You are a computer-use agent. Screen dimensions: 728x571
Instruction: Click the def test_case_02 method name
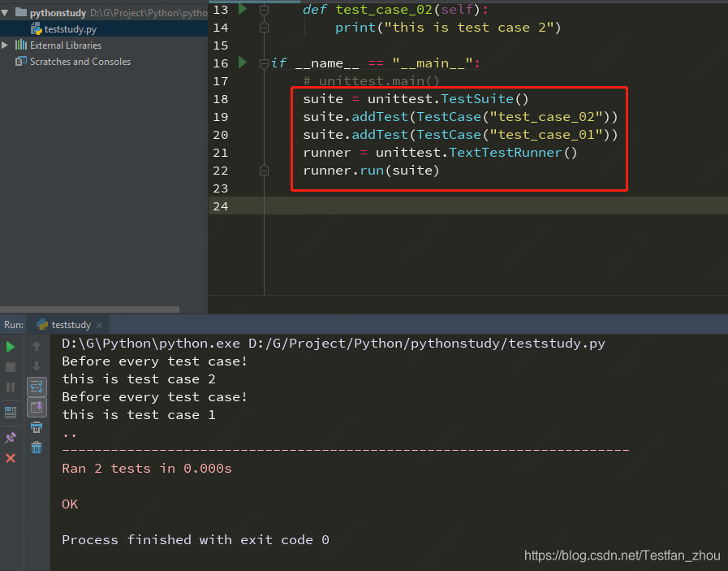pos(384,9)
